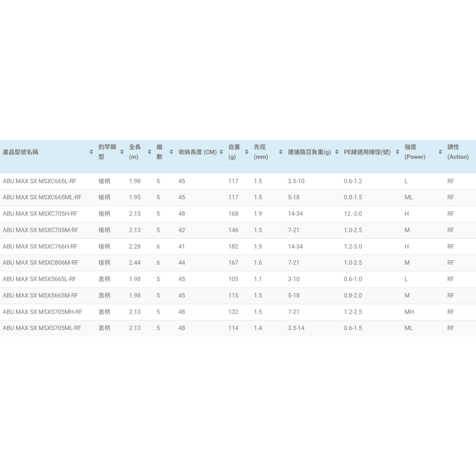Viewport: 476px width, 476px height.
Task: Select row ABU MAX SX MSXC766H-RF
Action: pyautogui.click(x=238, y=247)
